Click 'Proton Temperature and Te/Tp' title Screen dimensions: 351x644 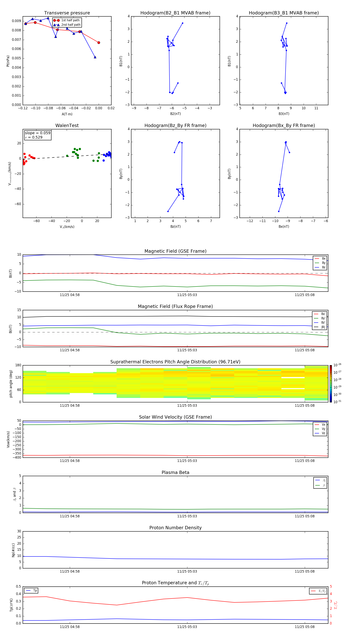point(175,583)
